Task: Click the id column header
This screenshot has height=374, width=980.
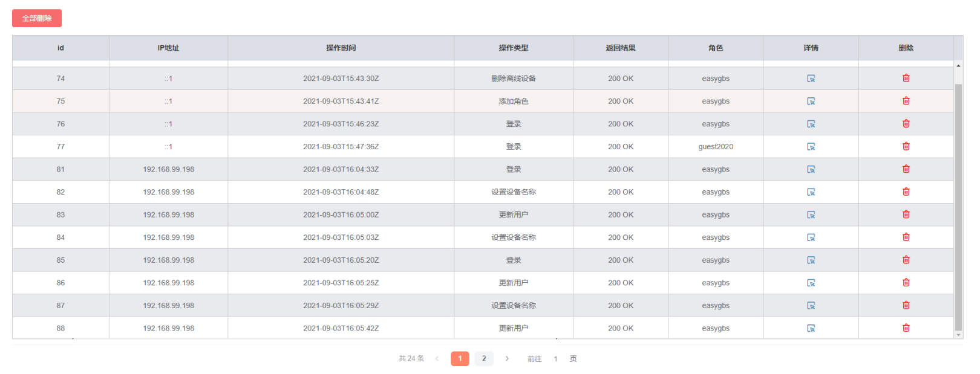Action: (60, 48)
